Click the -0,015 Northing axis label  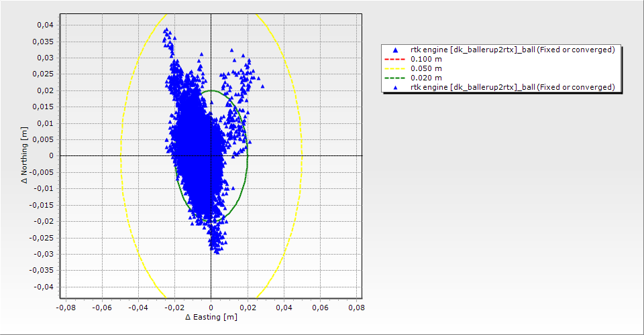42,205
